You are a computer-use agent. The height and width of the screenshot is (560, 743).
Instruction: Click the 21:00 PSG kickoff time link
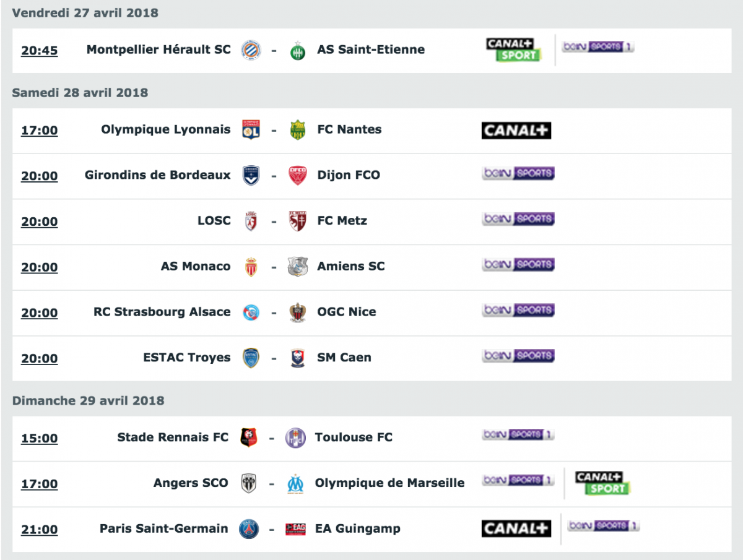[40, 530]
